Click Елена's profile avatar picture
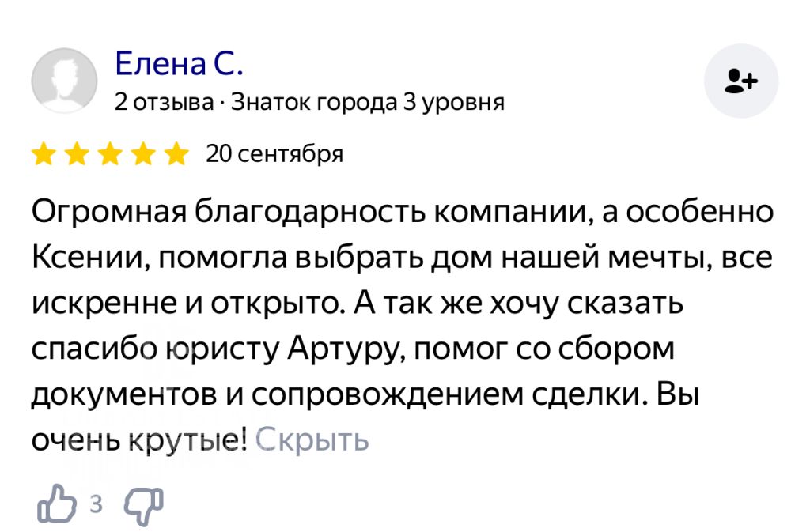Screen dimensions: 810x532 [65, 79]
